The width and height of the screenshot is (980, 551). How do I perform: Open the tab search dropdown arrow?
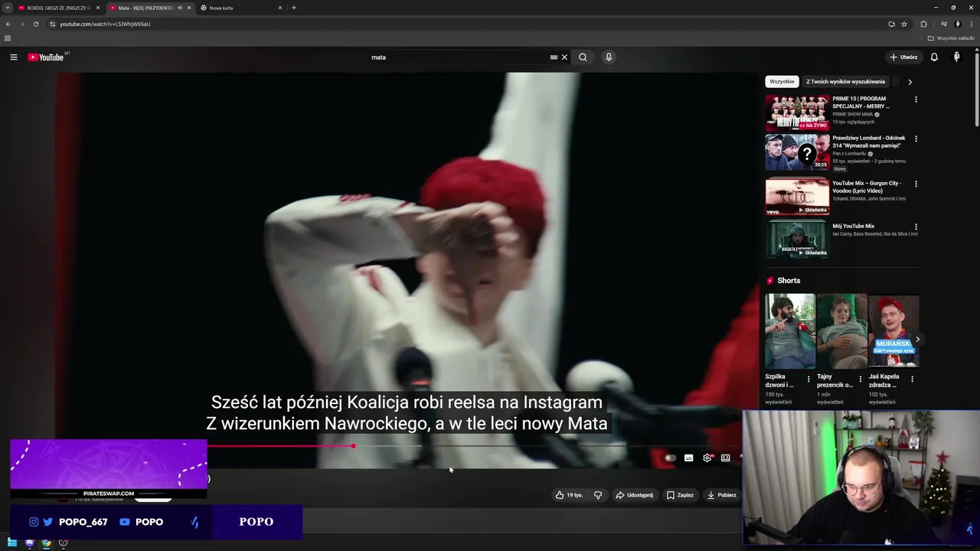pos(7,8)
